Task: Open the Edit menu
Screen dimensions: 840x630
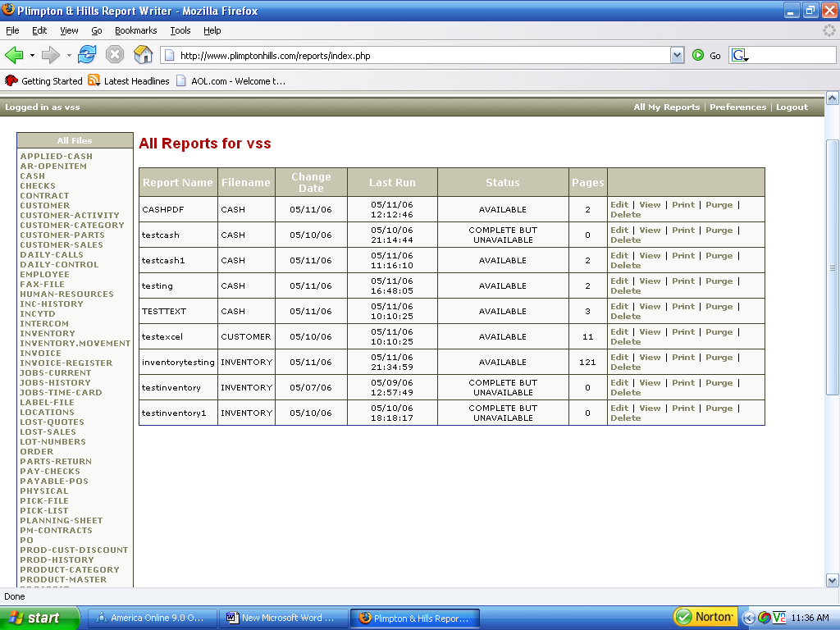Action: [x=39, y=30]
